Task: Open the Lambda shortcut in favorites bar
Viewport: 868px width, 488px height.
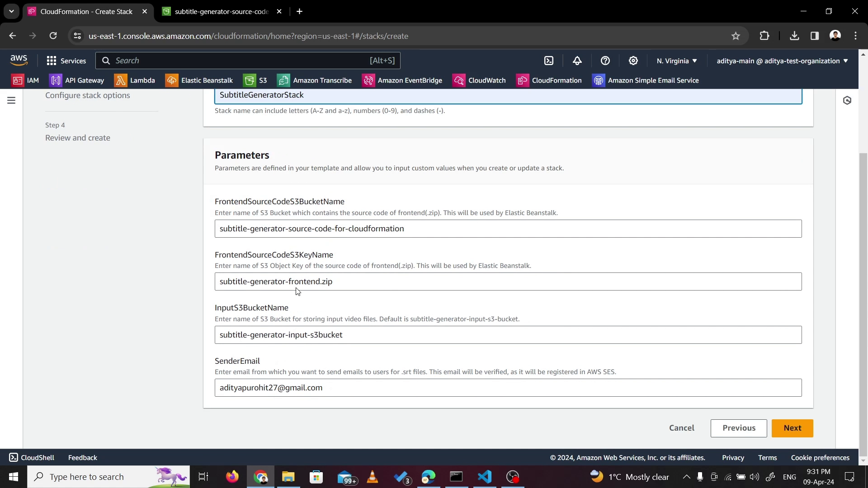Action: point(135,80)
